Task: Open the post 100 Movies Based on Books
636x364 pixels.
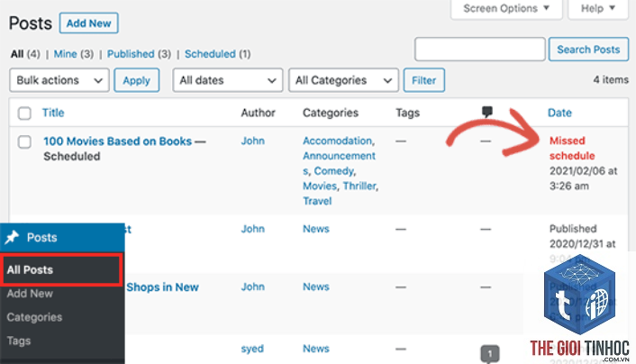Action: (x=118, y=141)
